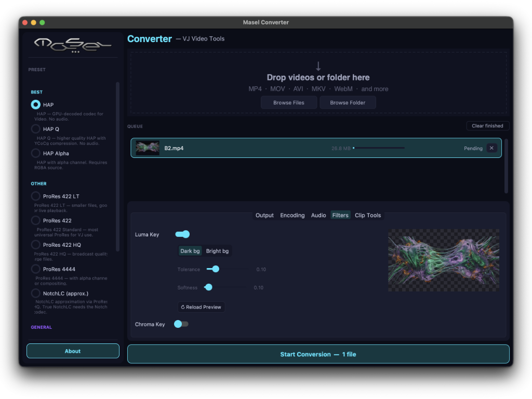Choose the ProRes 422 HQ preset

coord(36,245)
